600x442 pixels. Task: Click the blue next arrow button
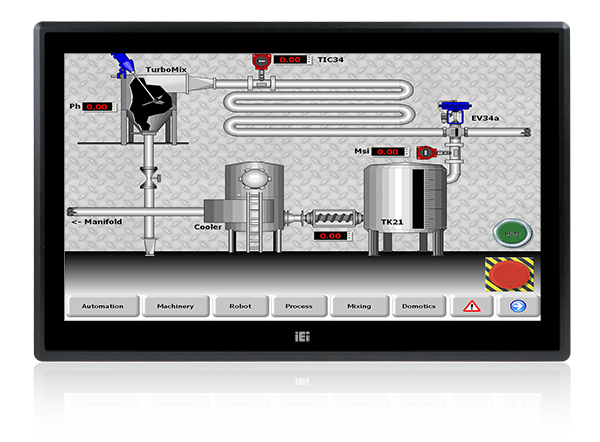point(517,306)
